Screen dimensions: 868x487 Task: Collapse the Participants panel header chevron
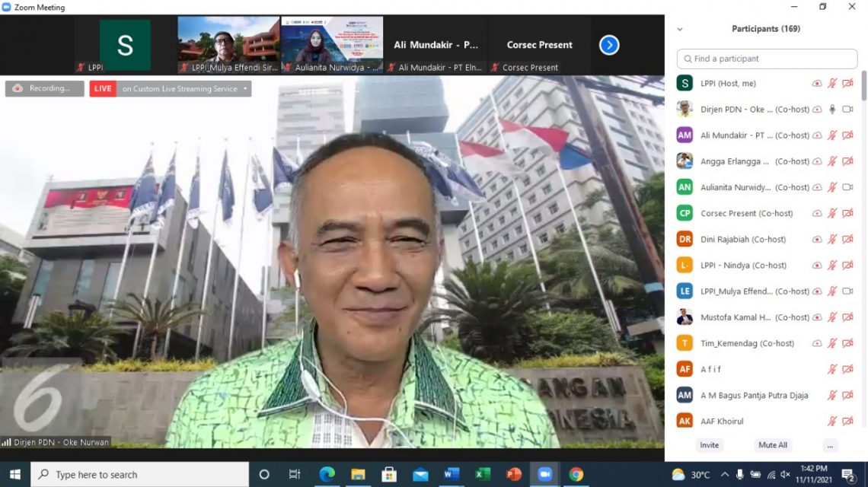[681, 28]
